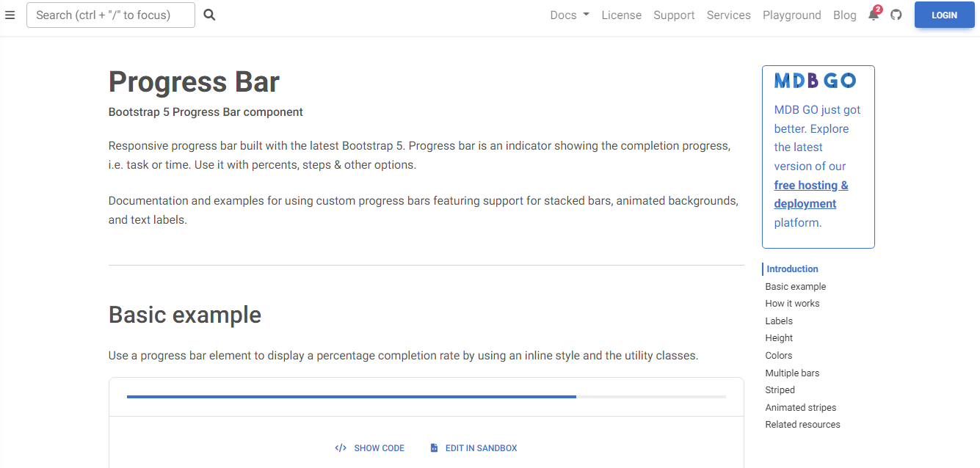
Task: Click the LOGIN button
Action: [x=944, y=15]
